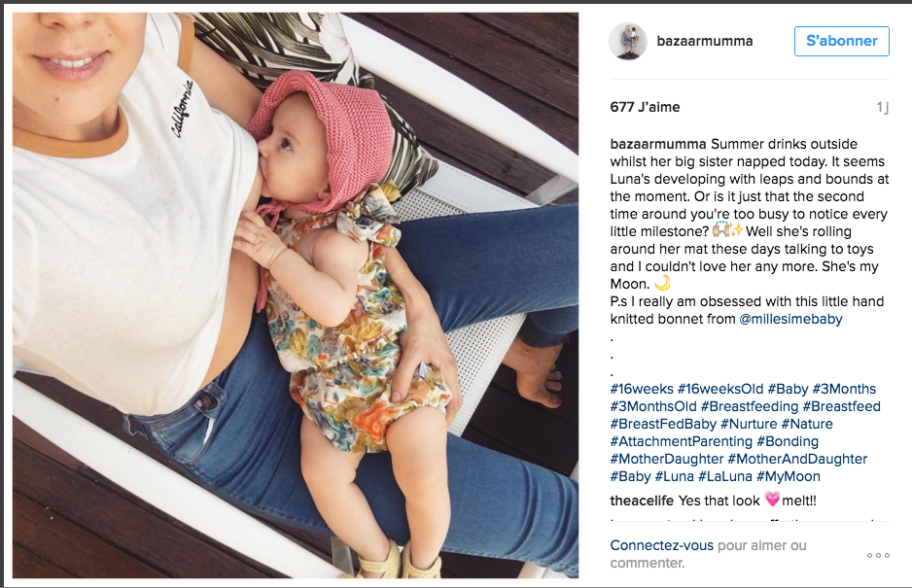Open bazaarmumma username in caption

658,144
